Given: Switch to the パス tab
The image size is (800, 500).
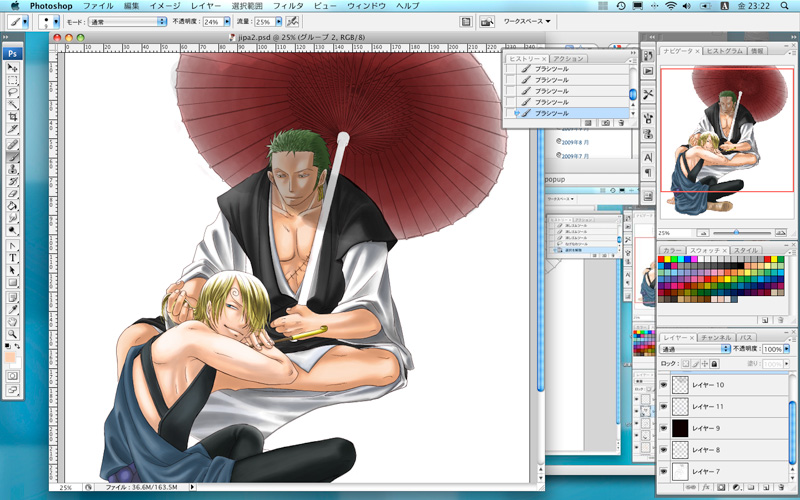Looking at the screenshot, I should [746, 338].
